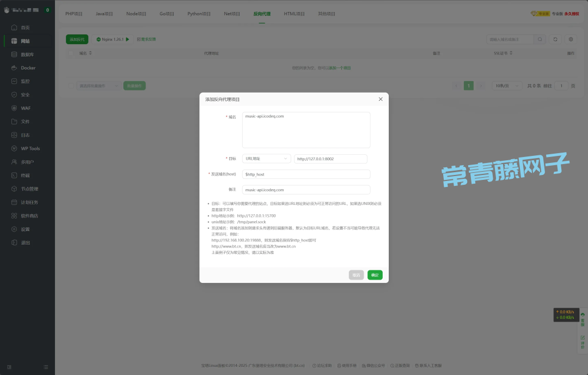Click the 网站 (Website) sidebar icon
Viewport: 588px width, 375px height.
(15, 41)
